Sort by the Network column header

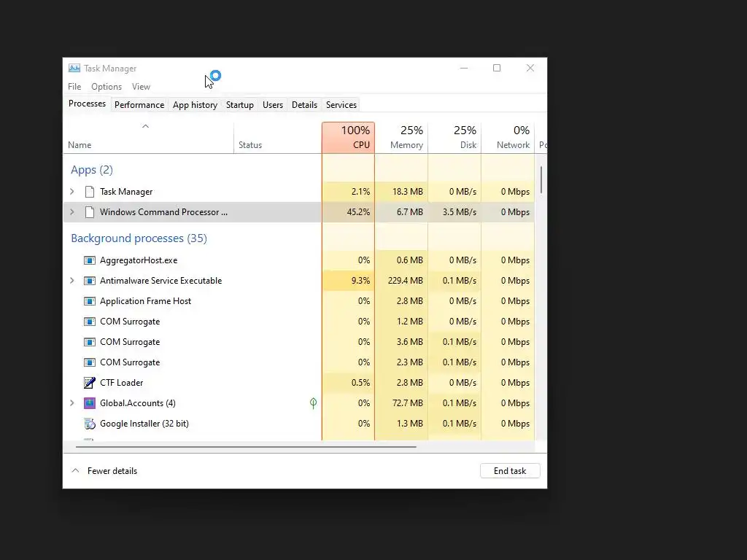[508, 138]
